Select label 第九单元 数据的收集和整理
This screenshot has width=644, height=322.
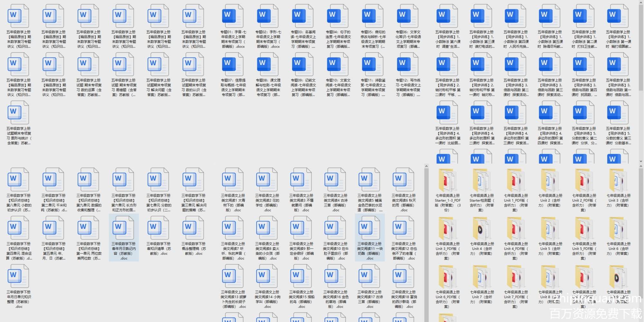pyautogui.click(x=89, y=203)
